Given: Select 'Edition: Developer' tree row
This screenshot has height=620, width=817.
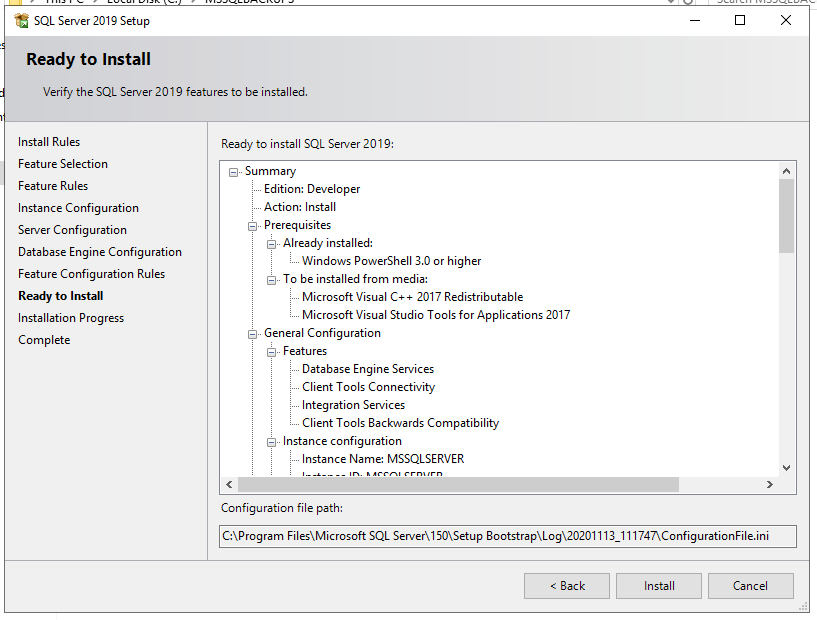Looking at the screenshot, I should pyautogui.click(x=312, y=189).
